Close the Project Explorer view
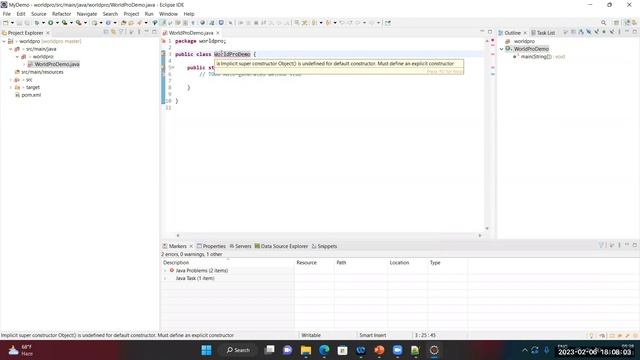Viewport: 640px width, 360px height. [x=48, y=33]
